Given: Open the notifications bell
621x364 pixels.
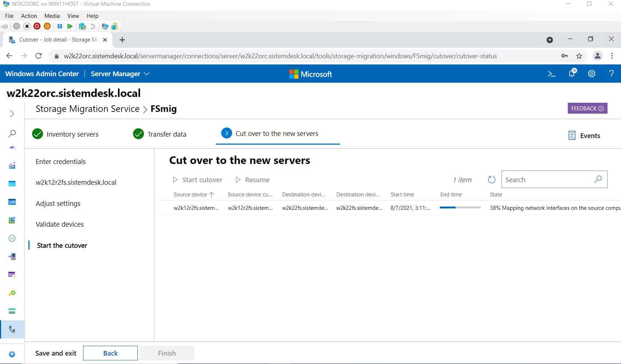Looking at the screenshot, I should point(572,73).
